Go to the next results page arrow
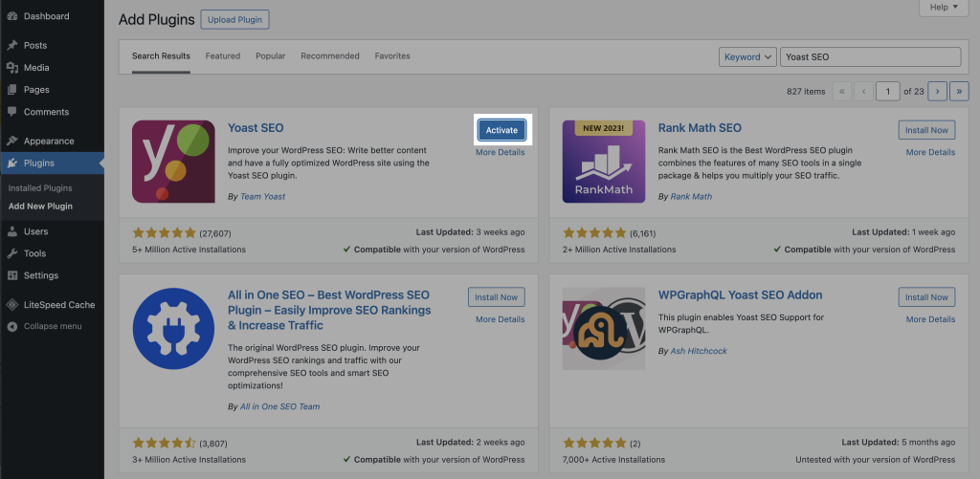 [x=937, y=91]
